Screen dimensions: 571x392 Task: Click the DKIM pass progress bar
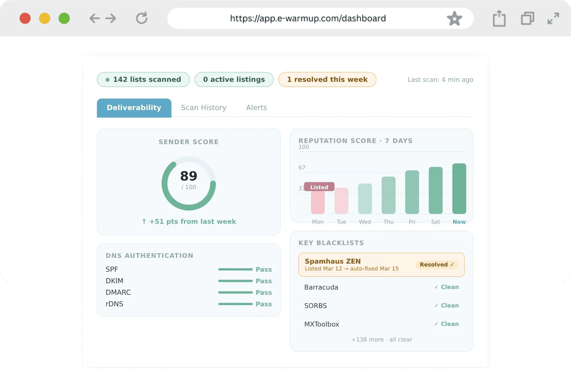[x=235, y=281]
